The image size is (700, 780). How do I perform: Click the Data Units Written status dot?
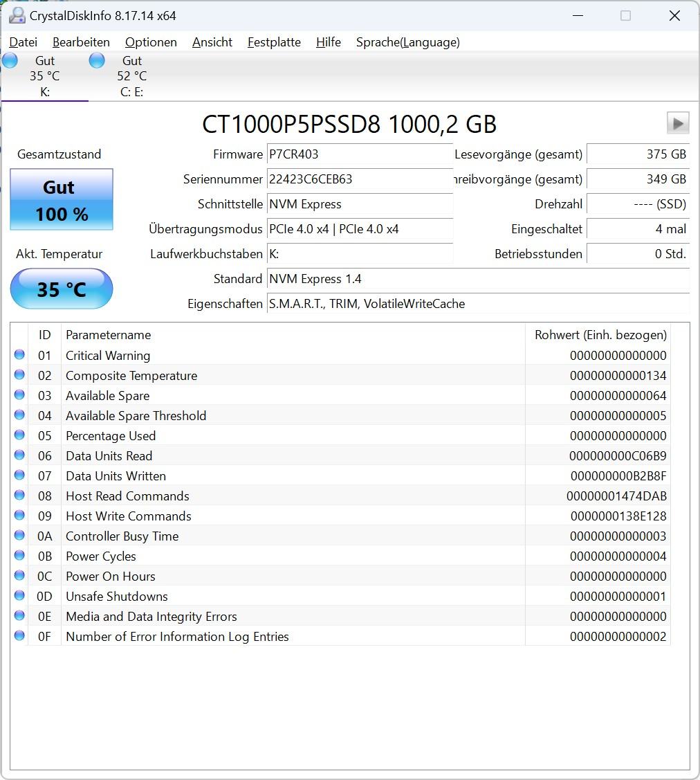click(x=19, y=475)
